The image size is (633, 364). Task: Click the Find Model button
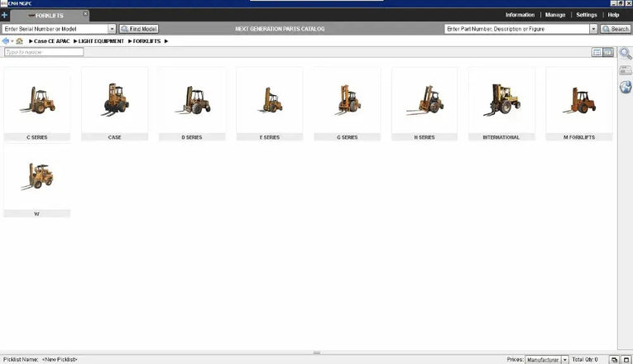139,29
